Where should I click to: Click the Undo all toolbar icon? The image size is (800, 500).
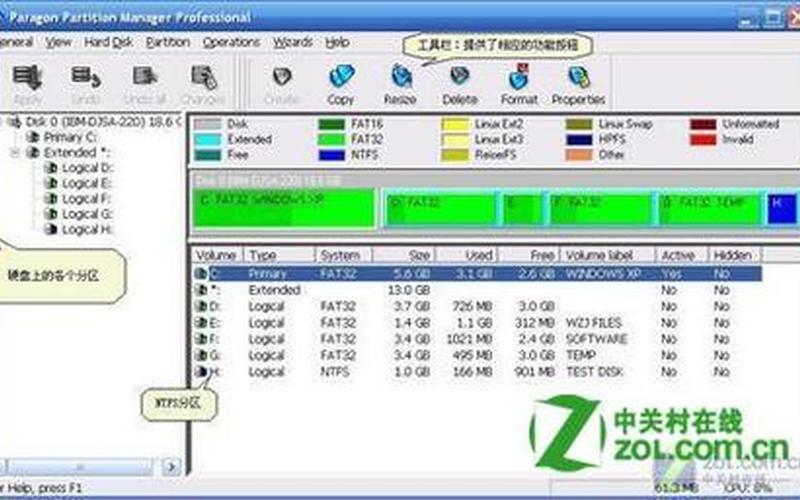point(145,77)
